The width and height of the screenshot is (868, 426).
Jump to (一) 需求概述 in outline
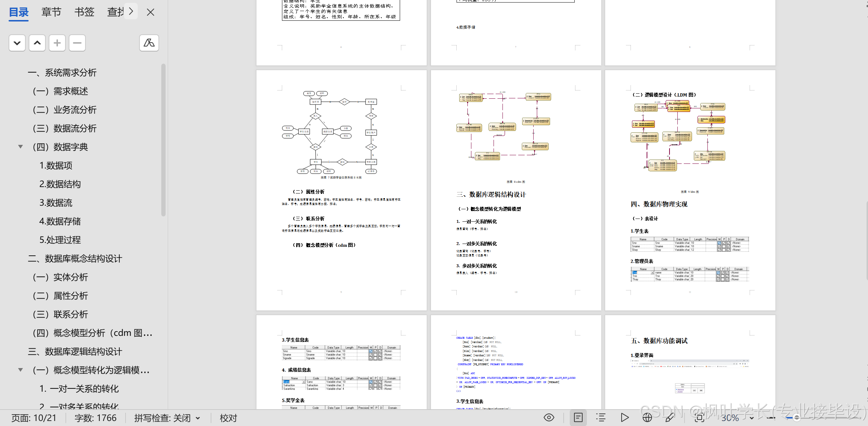pos(60,91)
